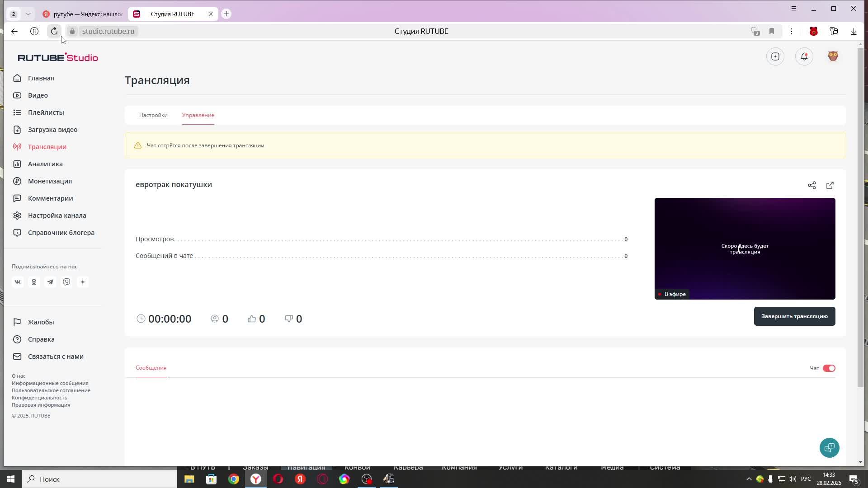Open Viber social icon
This screenshot has height=488, width=868.
coord(66,282)
